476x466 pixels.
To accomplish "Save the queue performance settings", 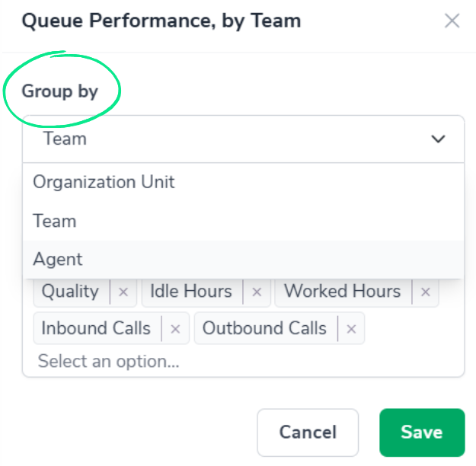I will pyautogui.click(x=421, y=432).
